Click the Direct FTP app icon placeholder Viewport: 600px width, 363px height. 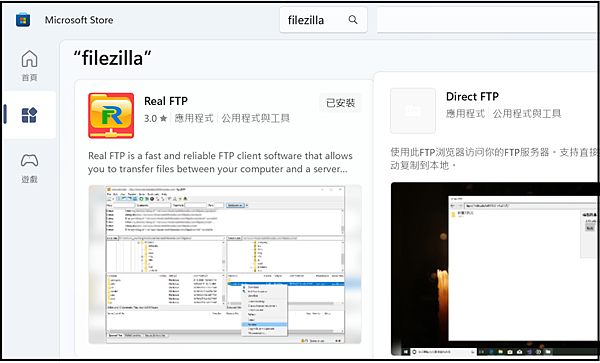413,111
